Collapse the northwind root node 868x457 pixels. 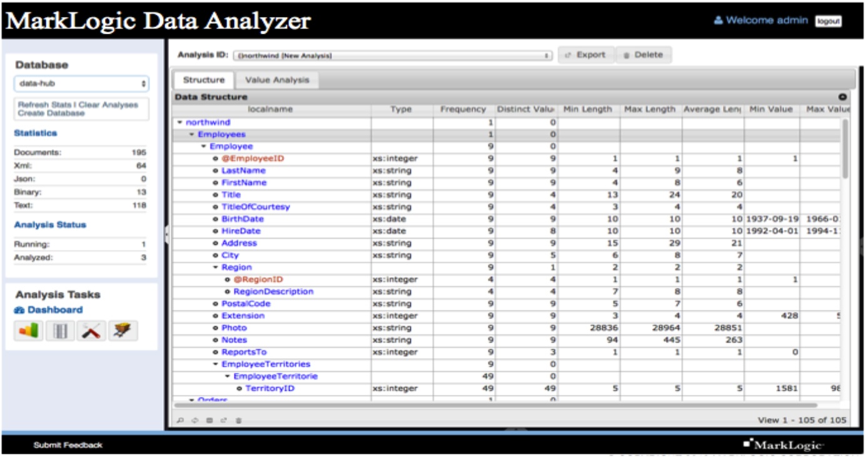coord(180,123)
